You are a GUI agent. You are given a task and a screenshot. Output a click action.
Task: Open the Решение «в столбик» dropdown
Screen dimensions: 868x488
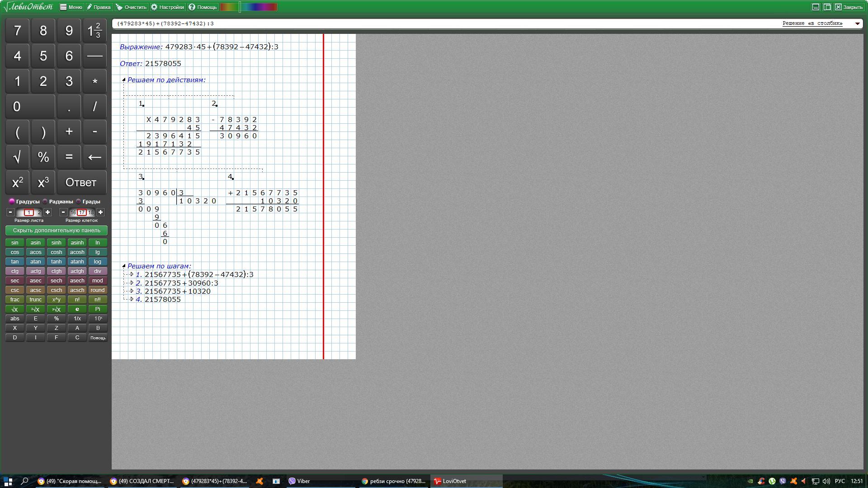(857, 23)
